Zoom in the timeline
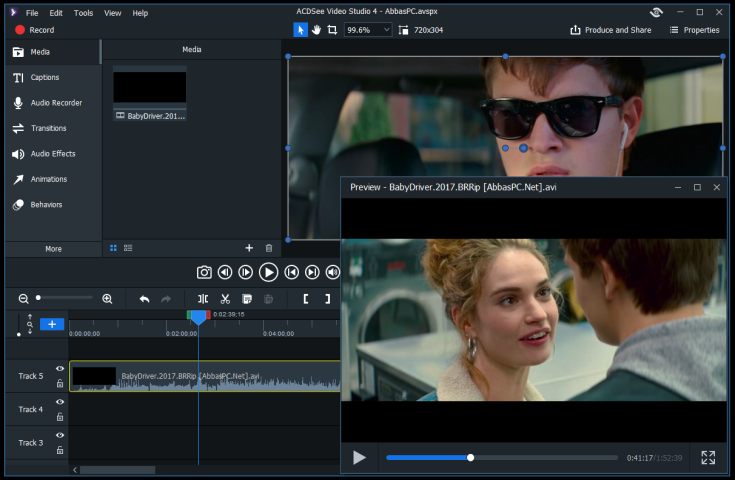 [107, 299]
